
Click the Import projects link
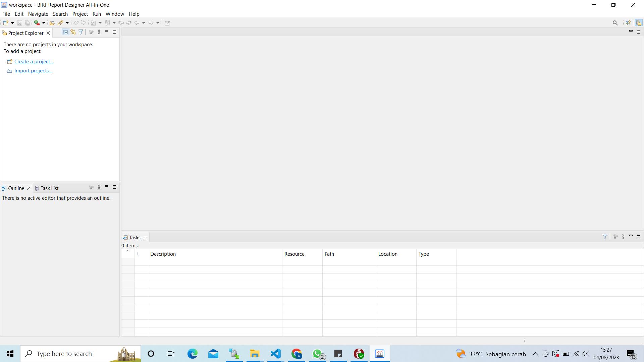point(33,71)
